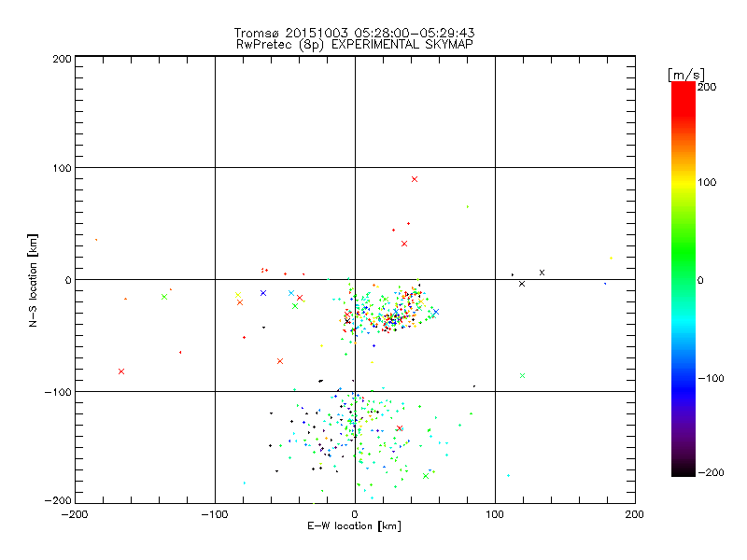Click the color bar's '200' label

(x=707, y=87)
